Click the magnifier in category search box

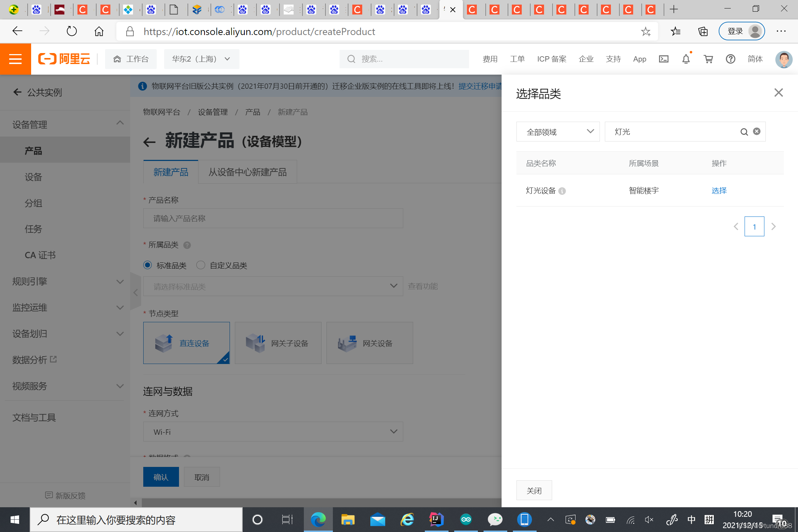pos(744,132)
